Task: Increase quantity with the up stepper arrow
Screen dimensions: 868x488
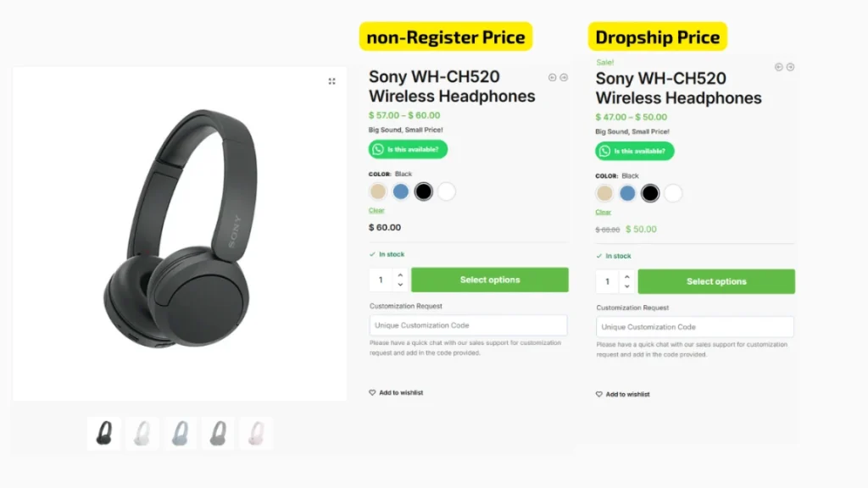Action: pyautogui.click(x=399, y=275)
